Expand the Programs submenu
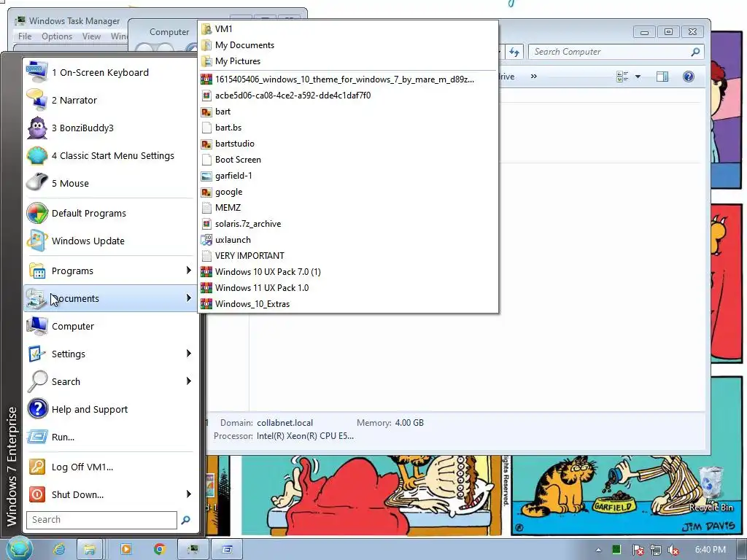Image resolution: width=747 pixels, height=560 pixels. [111, 271]
